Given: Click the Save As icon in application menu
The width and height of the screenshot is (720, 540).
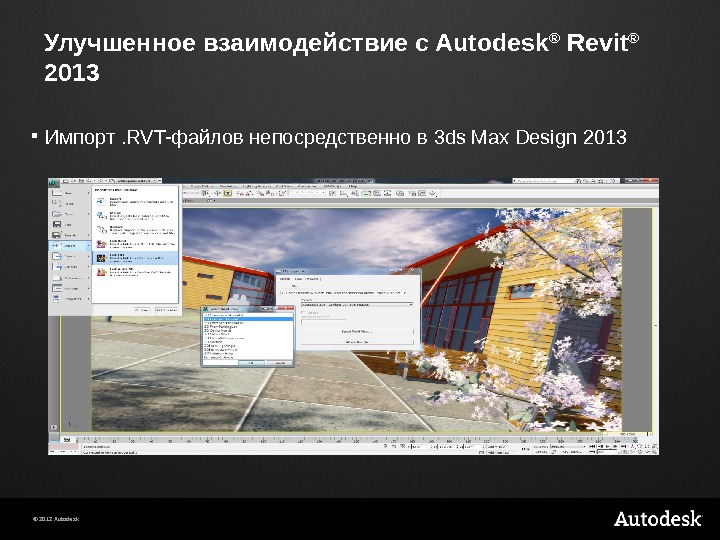Looking at the screenshot, I should point(57,235).
